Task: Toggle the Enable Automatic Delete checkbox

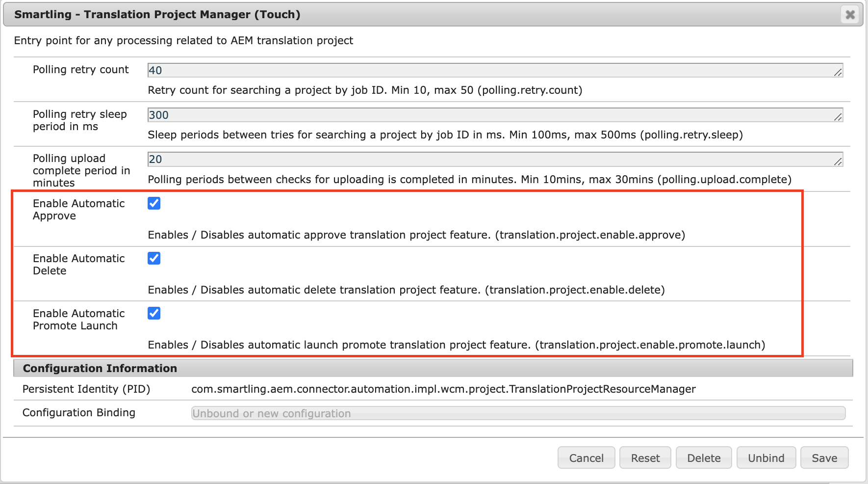Action: (154, 258)
